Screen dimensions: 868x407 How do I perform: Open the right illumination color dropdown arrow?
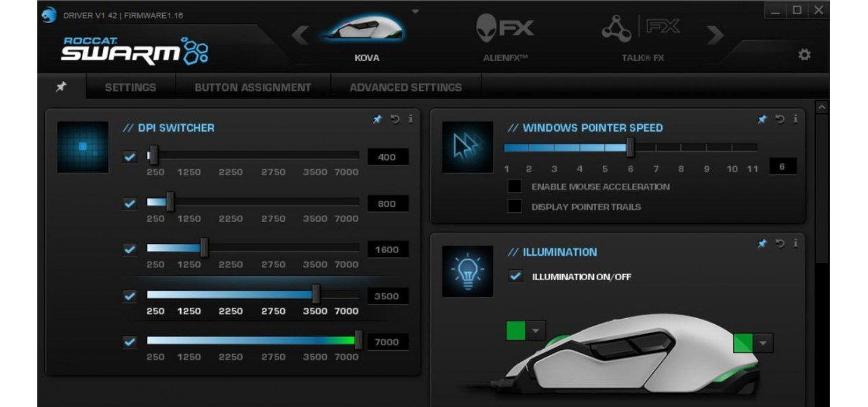[764, 343]
